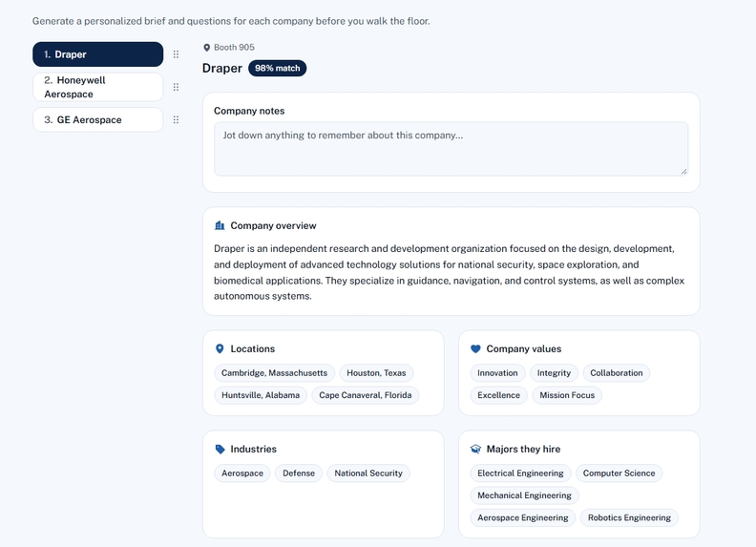Click the Mechanical Engineering chip
Viewport: 756px width, 547px height.
coord(525,495)
